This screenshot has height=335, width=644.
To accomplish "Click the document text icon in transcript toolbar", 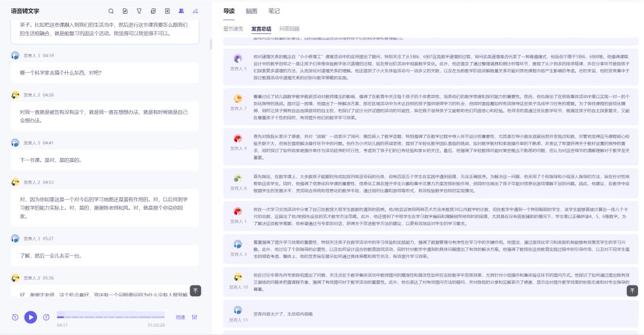I will pos(125,11).
